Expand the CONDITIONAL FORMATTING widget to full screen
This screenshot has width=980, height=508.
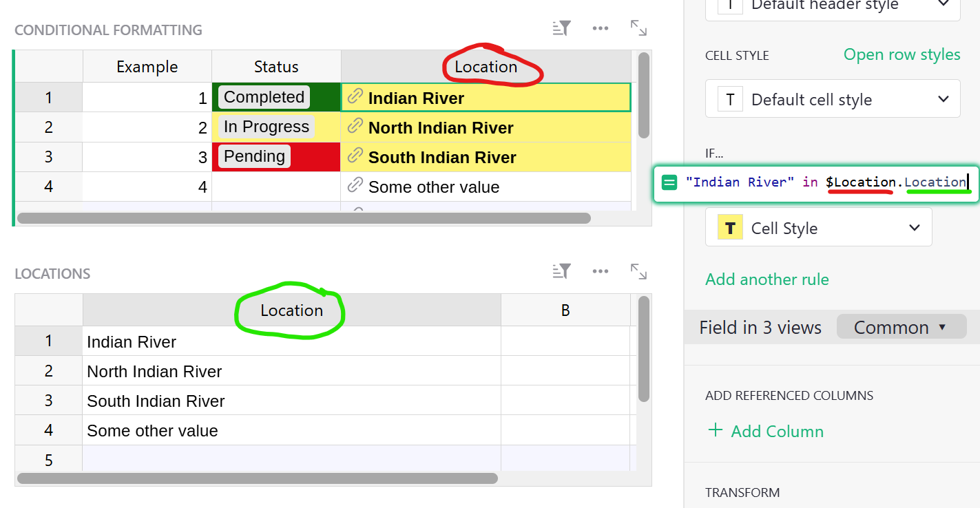638,28
